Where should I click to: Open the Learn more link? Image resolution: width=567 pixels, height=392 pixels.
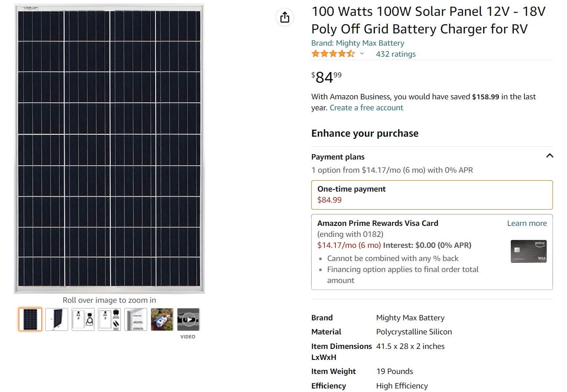tap(527, 223)
